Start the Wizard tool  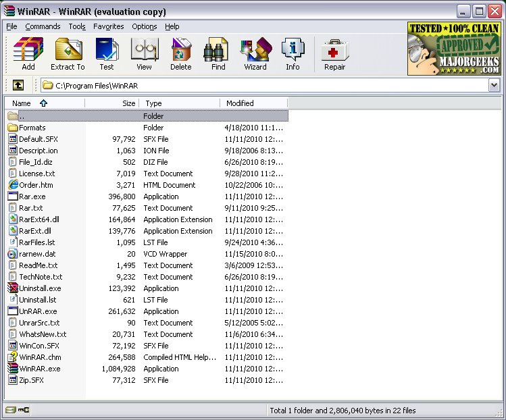point(255,53)
